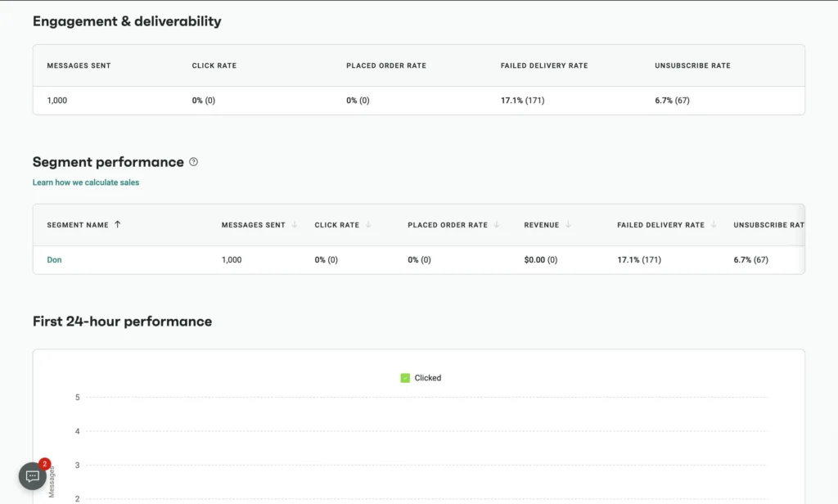Click the Segment performance heading
This screenshot has height=504, width=838.
(x=108, y=162)
